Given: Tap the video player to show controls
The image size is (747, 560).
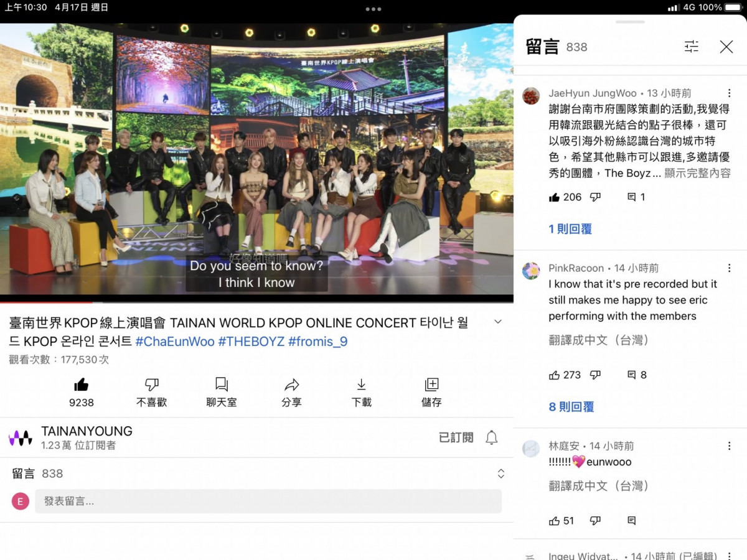Looking at the screenshot, I should (256, 162).
